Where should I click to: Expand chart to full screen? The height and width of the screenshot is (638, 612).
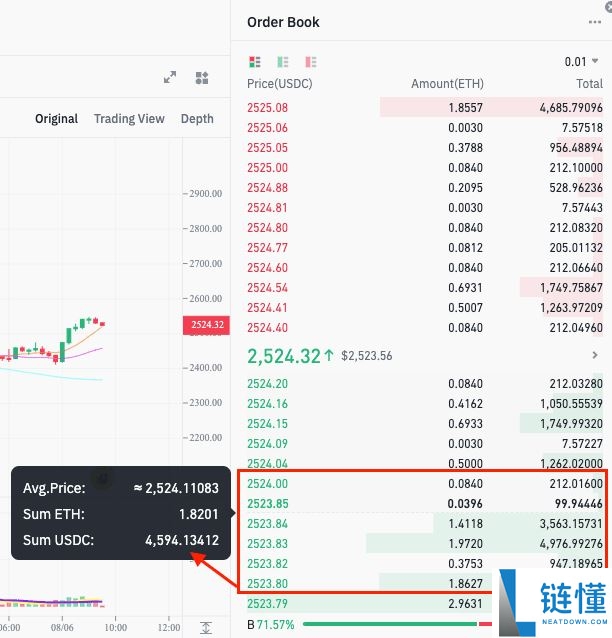pos(170,77)
